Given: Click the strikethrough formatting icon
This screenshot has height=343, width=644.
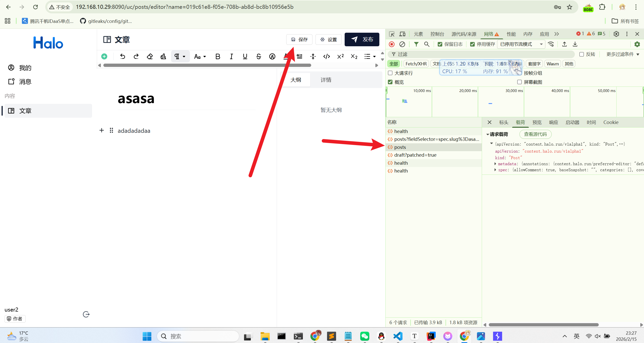Looking at the screenshot, I should pyautogui.click(x=258, y=56).
